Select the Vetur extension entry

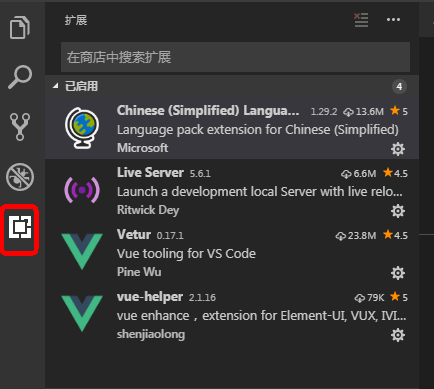pyautogui.click(x=232, y=252)
